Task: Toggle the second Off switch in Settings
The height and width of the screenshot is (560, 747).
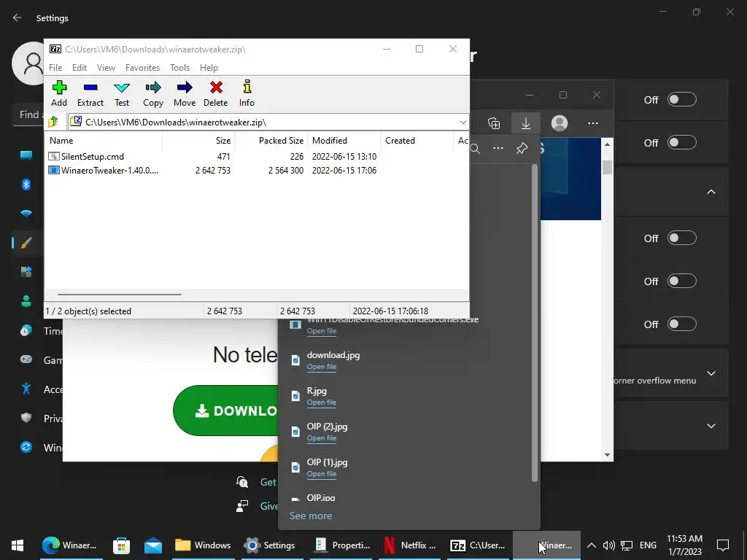Action: coord(682,142)
